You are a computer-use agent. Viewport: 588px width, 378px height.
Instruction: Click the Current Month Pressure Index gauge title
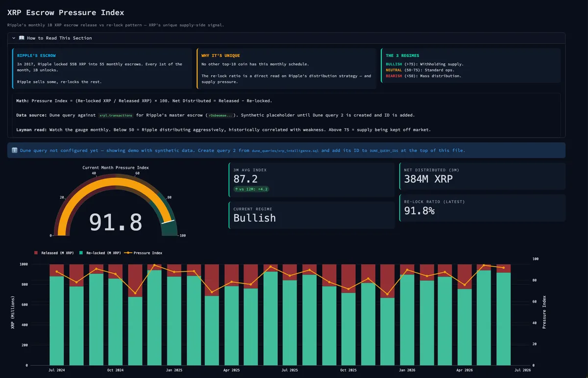(x=116, y=168)
